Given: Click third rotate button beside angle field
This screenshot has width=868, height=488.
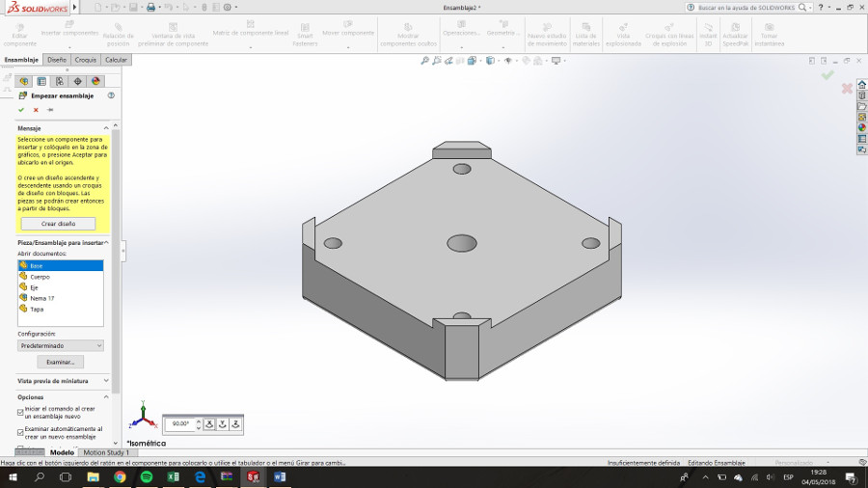Looking at the screenshot, I should pos(235,424).
